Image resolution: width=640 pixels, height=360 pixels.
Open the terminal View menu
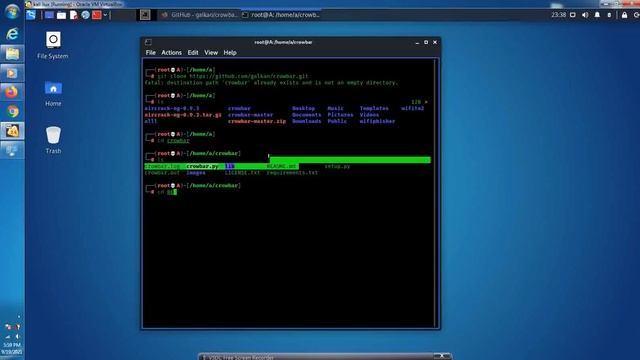[211, 53]
